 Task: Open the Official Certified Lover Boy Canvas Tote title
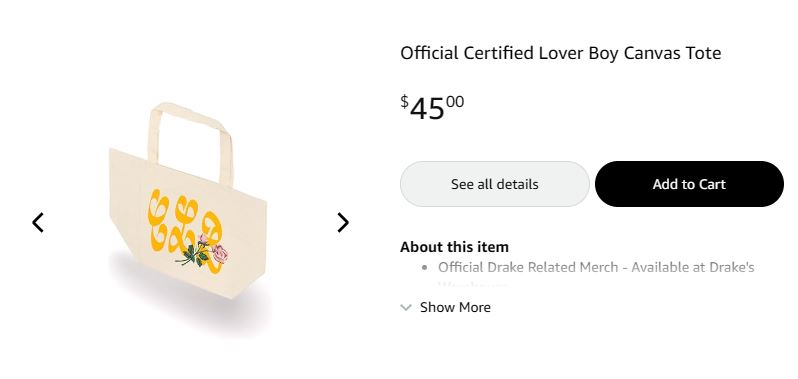560,53
